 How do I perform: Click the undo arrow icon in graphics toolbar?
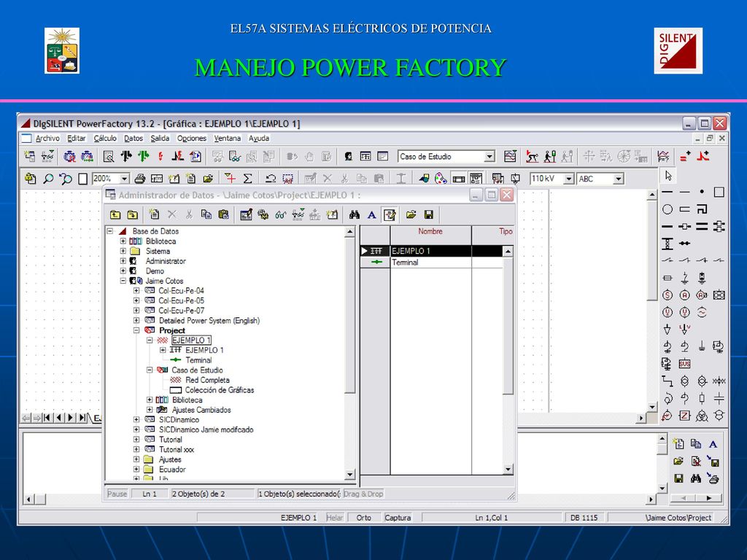point(271,179)
